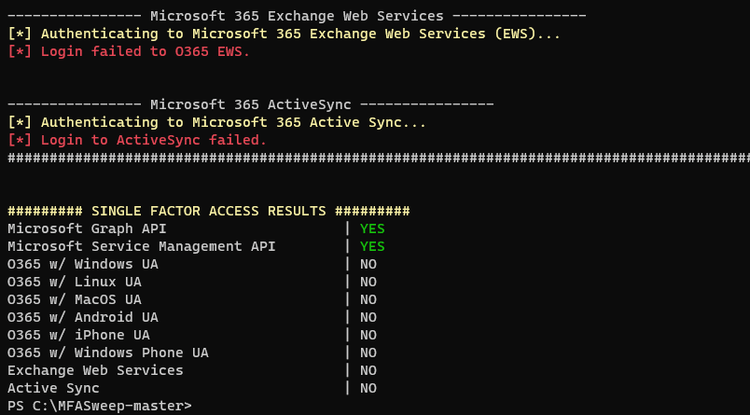Click the NO result for O365 w/ Linux UA
750x415 pixels.
(x=368, y=282)
